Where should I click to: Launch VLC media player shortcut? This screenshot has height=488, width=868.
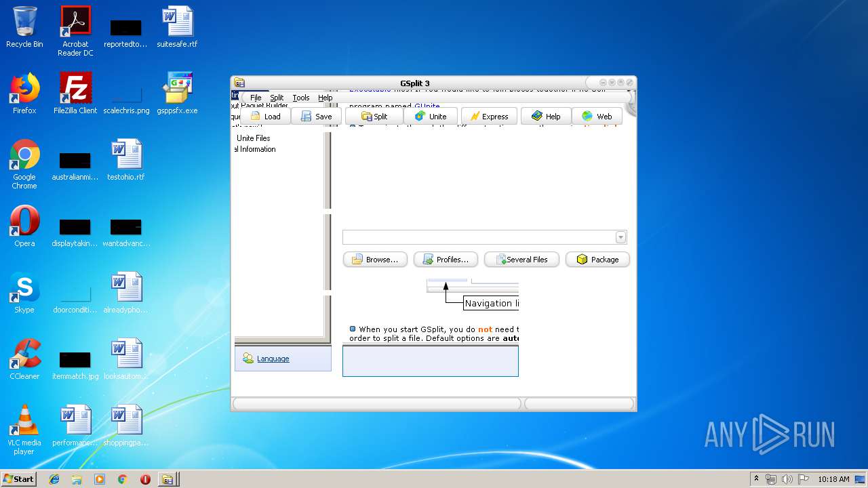tap(24, 430)
